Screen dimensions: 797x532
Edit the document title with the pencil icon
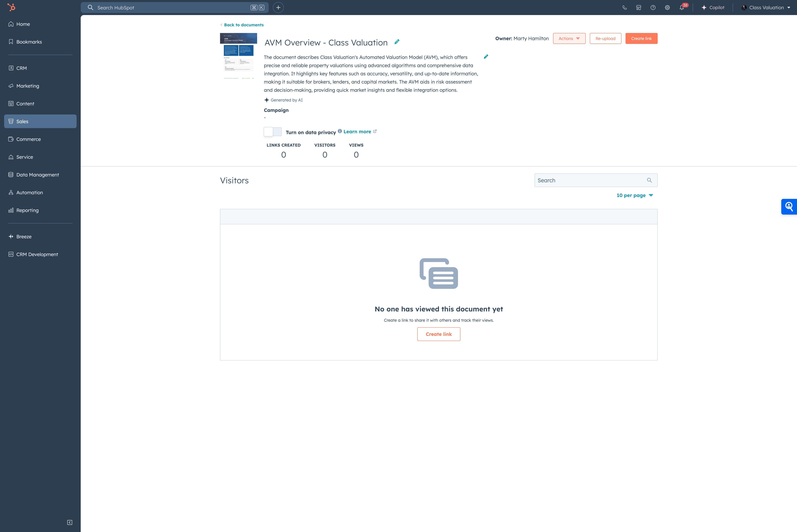(397, 42)
